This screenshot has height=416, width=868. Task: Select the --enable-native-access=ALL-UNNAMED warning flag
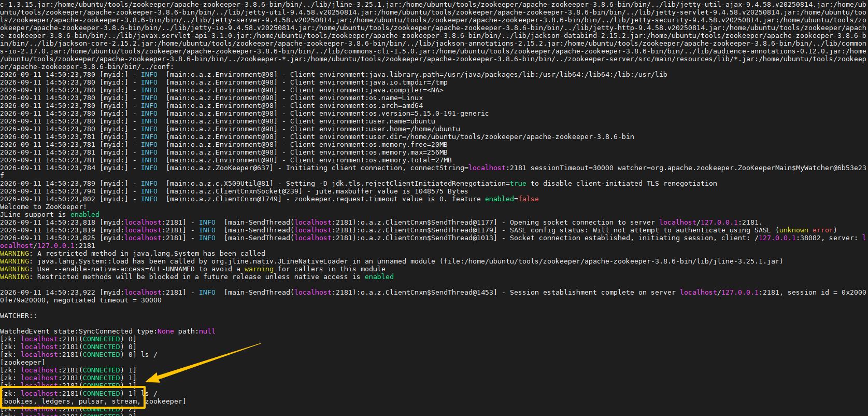(124, 269)
